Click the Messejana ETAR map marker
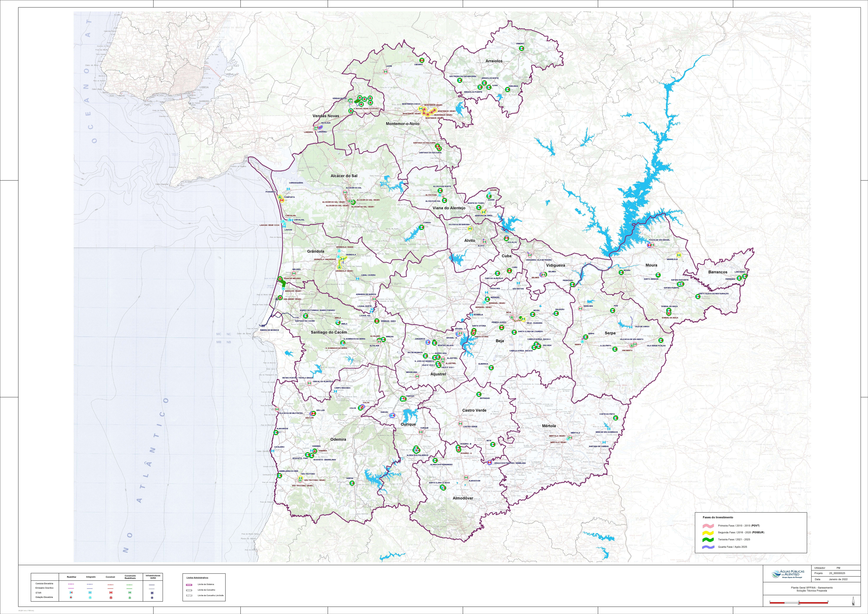 pos(417,377)
